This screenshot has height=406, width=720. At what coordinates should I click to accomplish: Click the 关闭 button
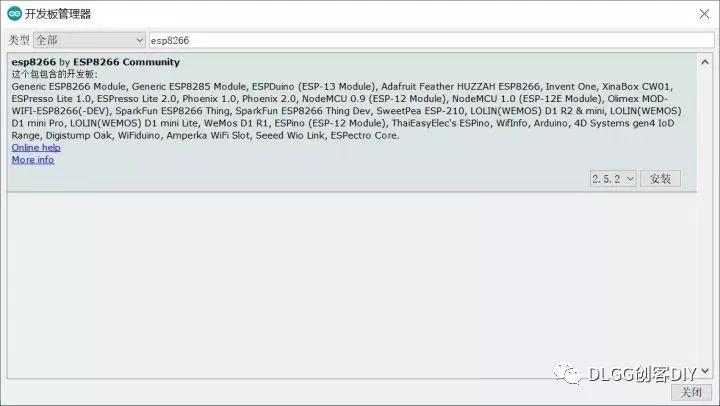click(692, 392)
